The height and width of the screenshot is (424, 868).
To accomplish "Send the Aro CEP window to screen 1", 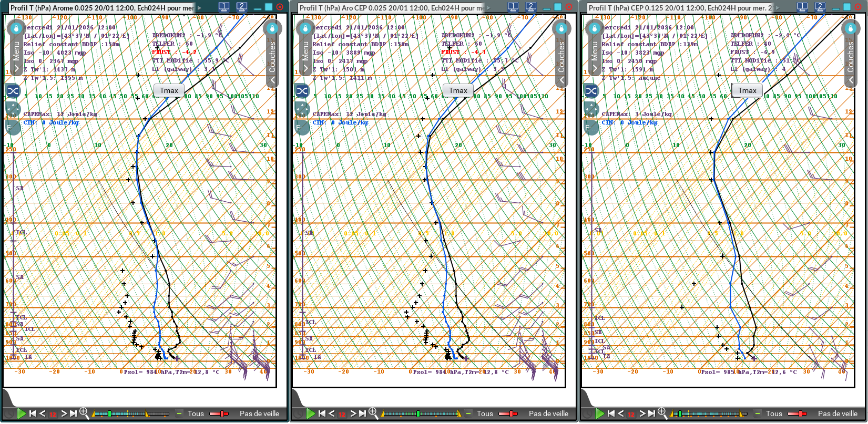I will tap(513, 7).
